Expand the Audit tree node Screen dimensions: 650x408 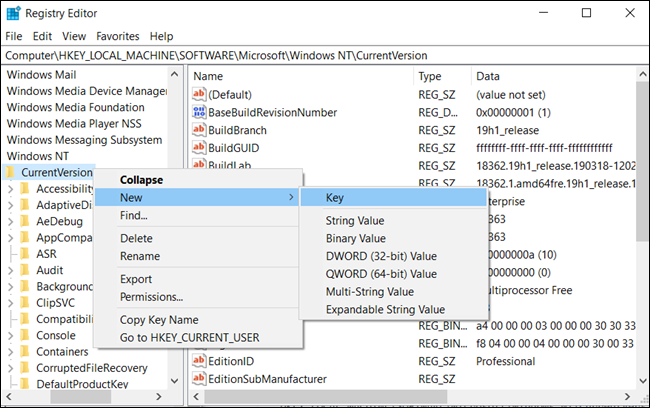point(11,270)
